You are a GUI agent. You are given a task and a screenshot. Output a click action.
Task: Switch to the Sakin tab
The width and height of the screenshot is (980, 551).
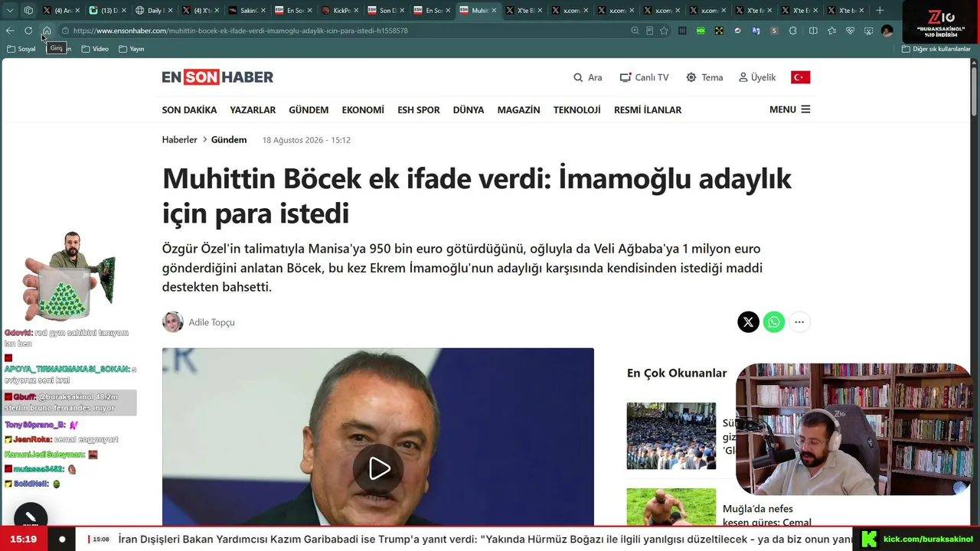tap(247, 11)
